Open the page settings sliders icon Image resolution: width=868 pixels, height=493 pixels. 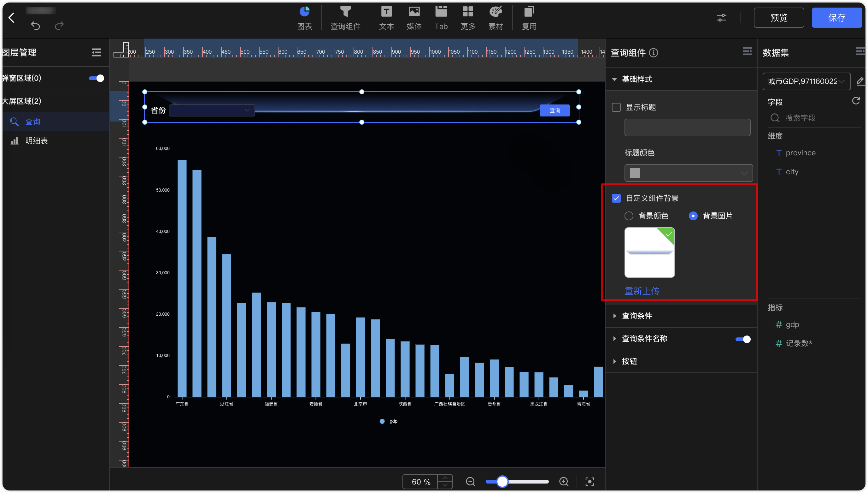(x=721, y=18)
